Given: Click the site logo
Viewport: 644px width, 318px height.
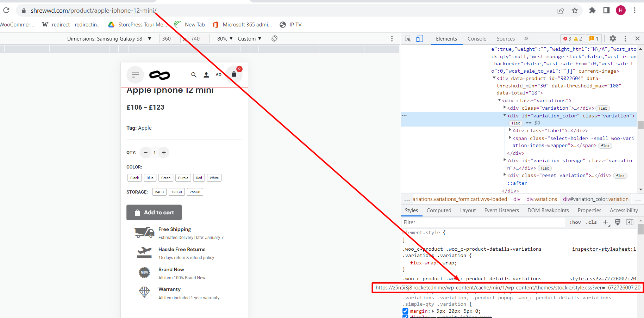Looking at the screenshot, I should click(x=160, y=75).
